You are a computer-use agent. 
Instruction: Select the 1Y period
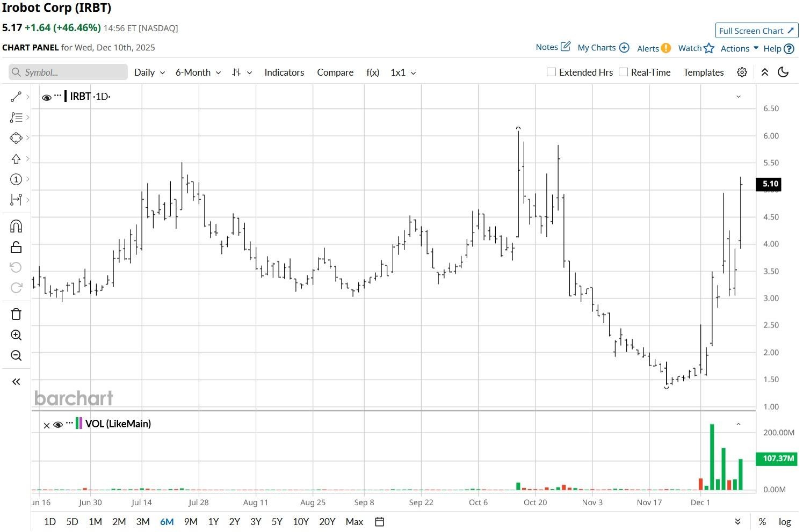pyautogui.click(x=213, y=522)
